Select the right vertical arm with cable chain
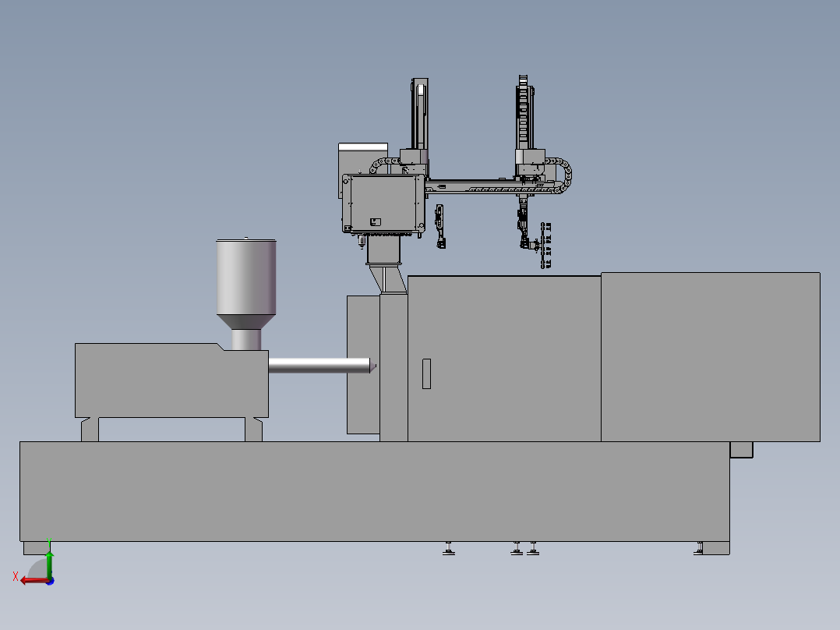The height and width of the screenshot is (630, 840). coord(524,112)
